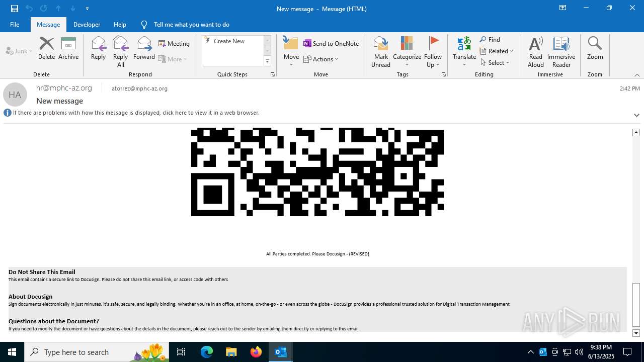
Task: Collapse the ribbon with the chevron
Action: (637, 75)
